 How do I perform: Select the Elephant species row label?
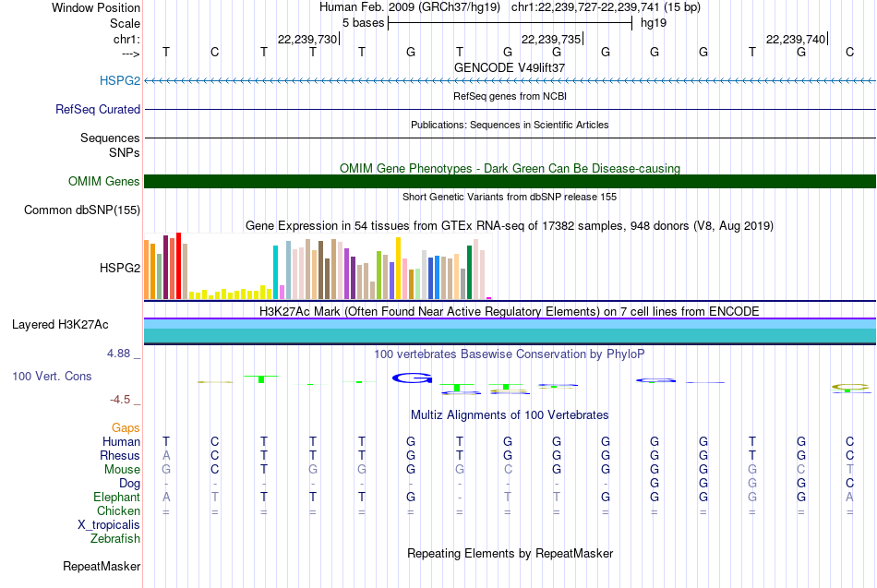coord(116,497)
